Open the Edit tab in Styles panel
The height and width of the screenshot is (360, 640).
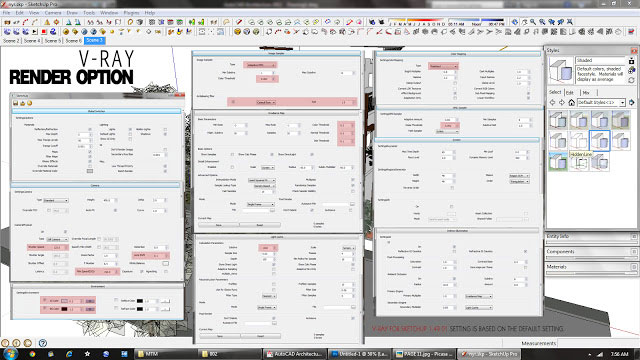pos(570,93)
